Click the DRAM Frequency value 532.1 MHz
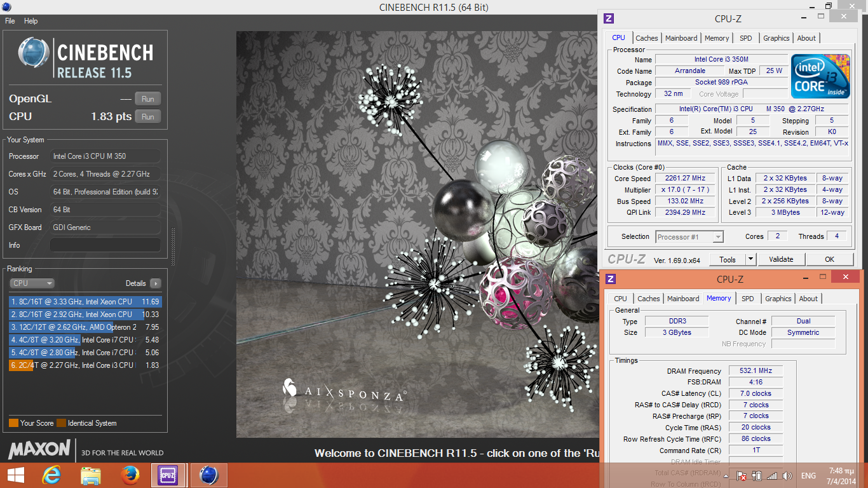Screen dimensions: 868x488 [756, 371]
